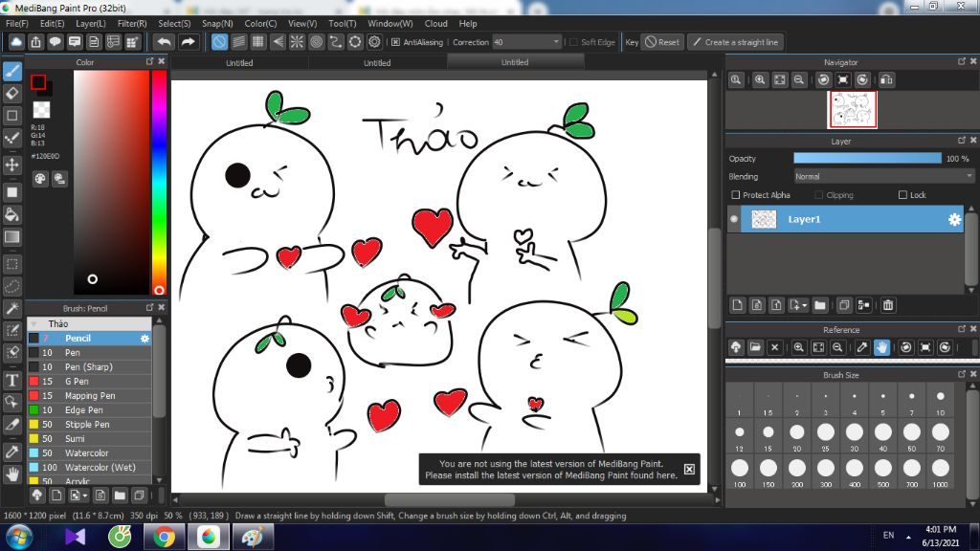Toggle the Soft Edge checkbox
This screenshot has width=980, height=551.
[x=573, y=42]
